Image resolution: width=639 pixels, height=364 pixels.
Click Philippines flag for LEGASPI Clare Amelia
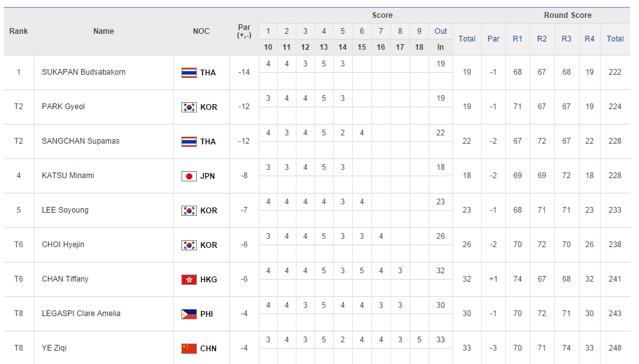pos(189,314)
